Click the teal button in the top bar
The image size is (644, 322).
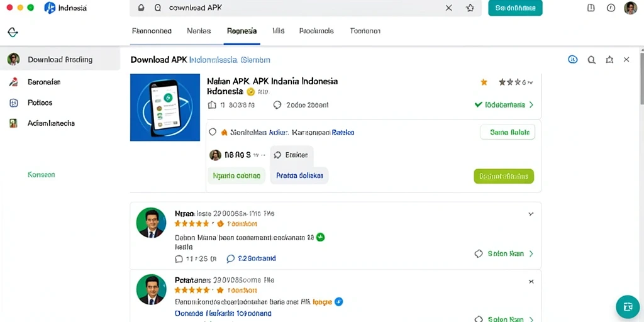(x=515, y=8)
